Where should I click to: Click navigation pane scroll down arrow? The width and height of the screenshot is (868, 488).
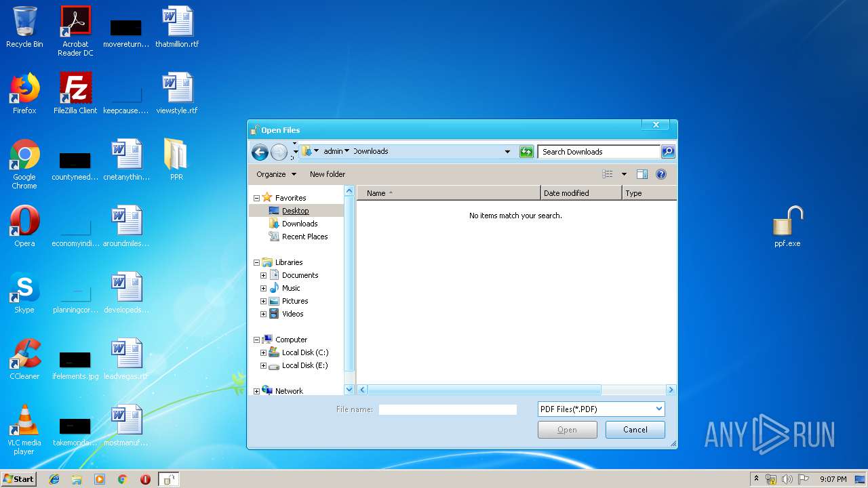click(349, 390)
